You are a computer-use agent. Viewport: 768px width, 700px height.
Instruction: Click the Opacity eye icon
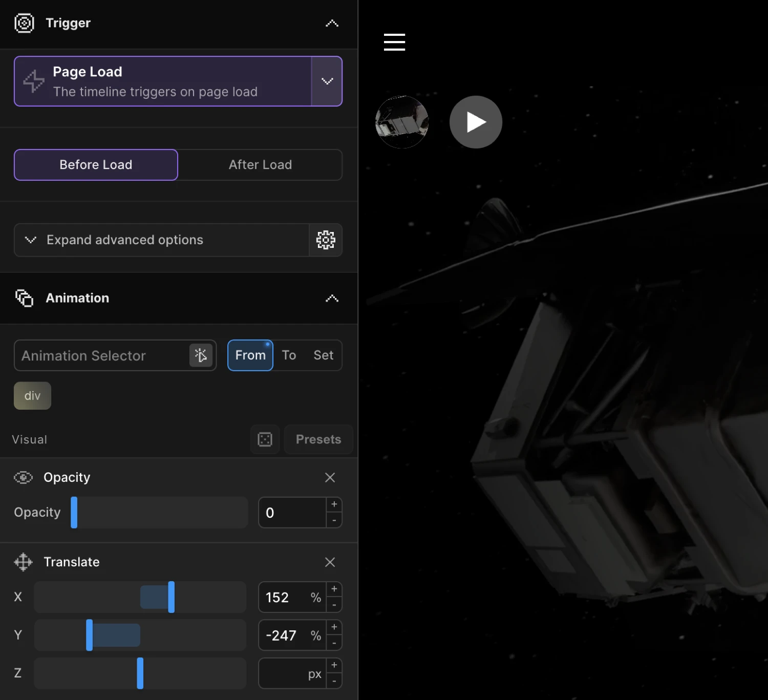point(24,477)
